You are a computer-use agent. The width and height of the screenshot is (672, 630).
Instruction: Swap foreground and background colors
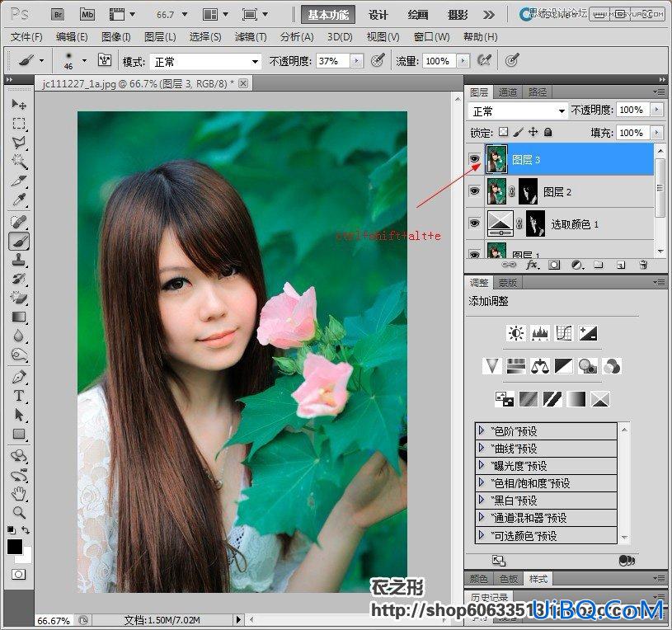click(26, 529)
